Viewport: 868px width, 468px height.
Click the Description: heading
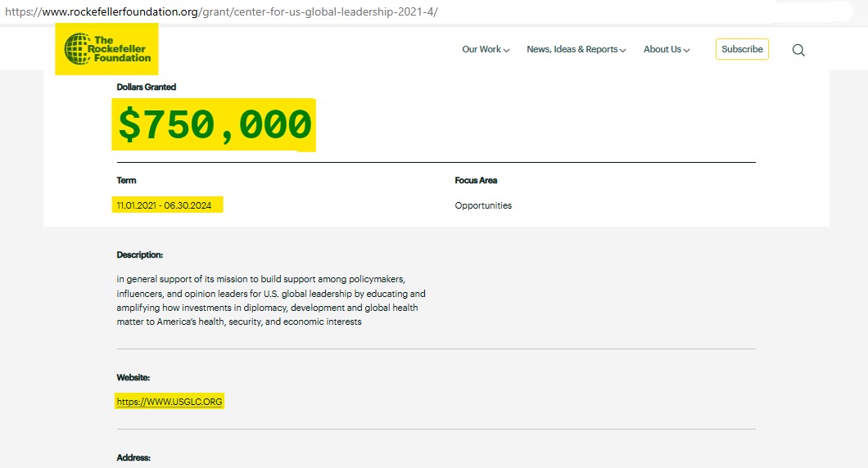(x=139, y=255)
